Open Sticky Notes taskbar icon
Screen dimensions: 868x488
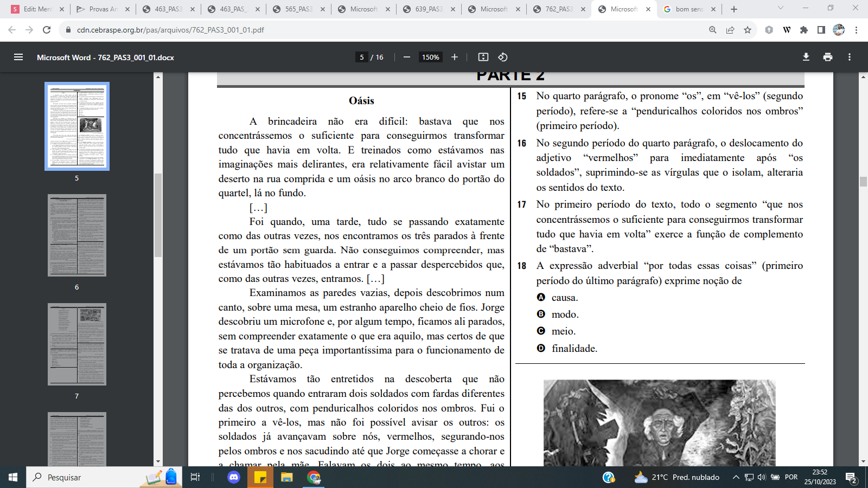[260, 477]
